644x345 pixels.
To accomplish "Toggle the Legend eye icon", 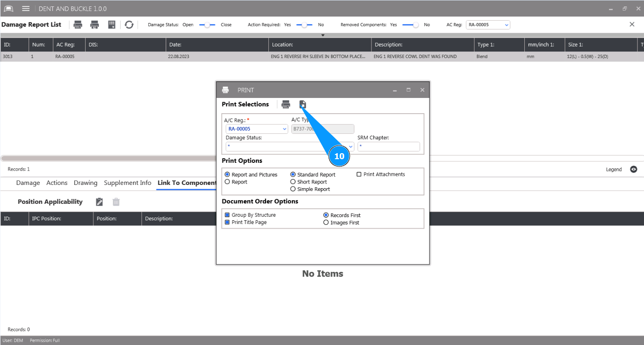I will [x=633, y=169].
